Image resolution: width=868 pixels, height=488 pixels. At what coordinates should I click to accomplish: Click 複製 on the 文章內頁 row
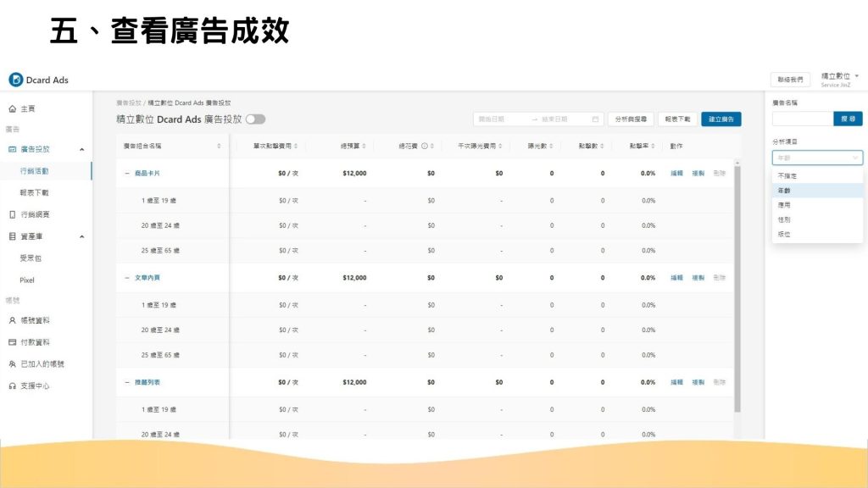(x=698, y=278)
